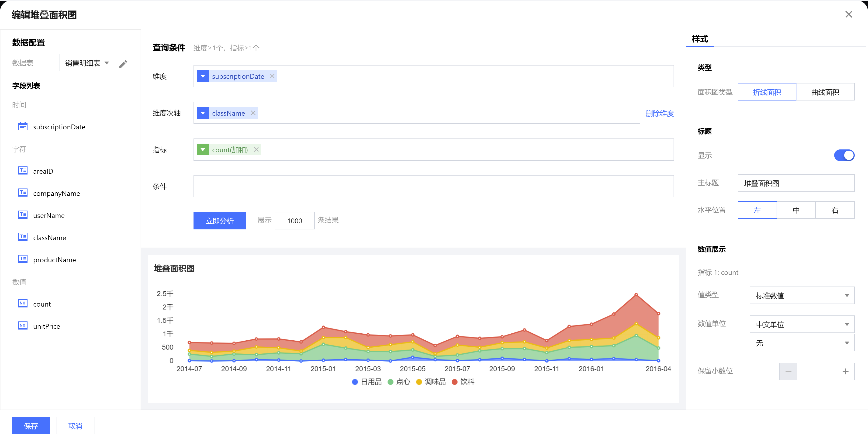Remove count(加和) tag from metric field
This screenshot has width=868, height=439.
(256, 150)
